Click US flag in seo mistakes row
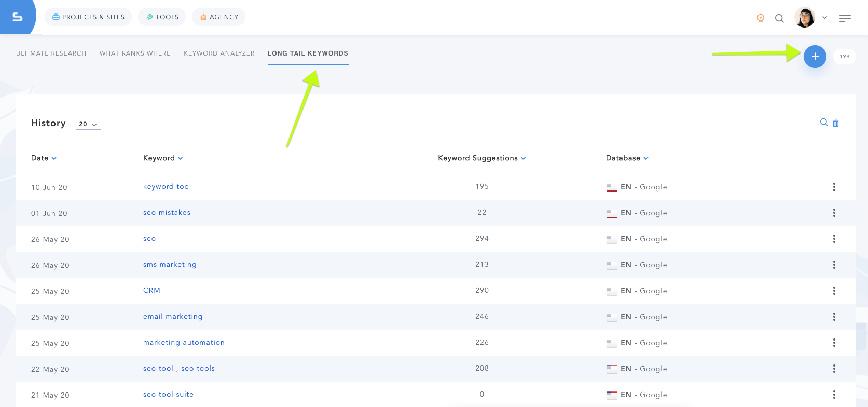This screenshot has width=868, height=407. point(612,213)
